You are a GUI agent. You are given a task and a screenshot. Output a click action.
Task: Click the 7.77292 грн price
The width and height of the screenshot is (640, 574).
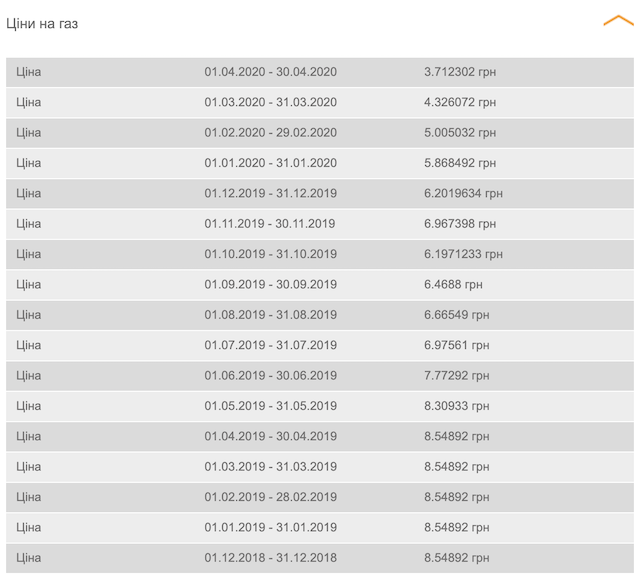[x=457, y=376]
